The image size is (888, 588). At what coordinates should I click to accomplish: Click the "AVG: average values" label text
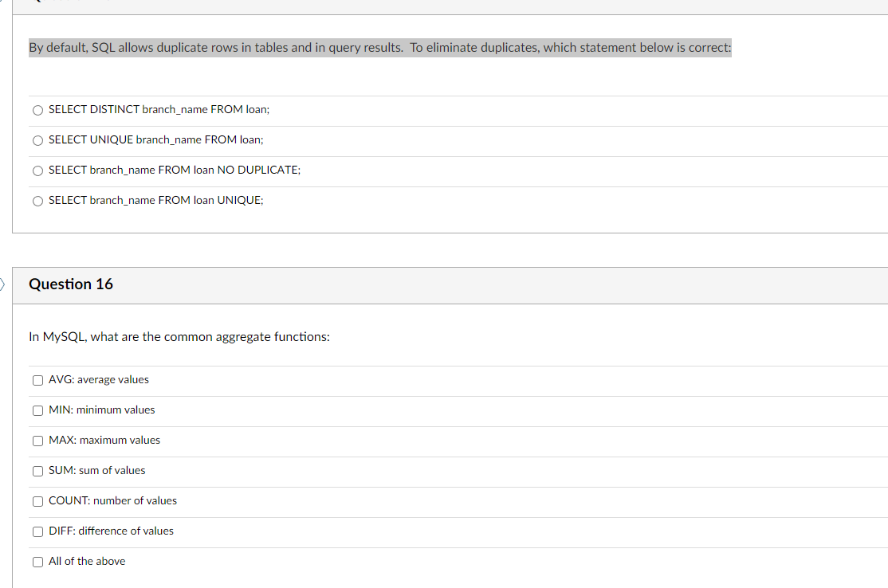98,379
